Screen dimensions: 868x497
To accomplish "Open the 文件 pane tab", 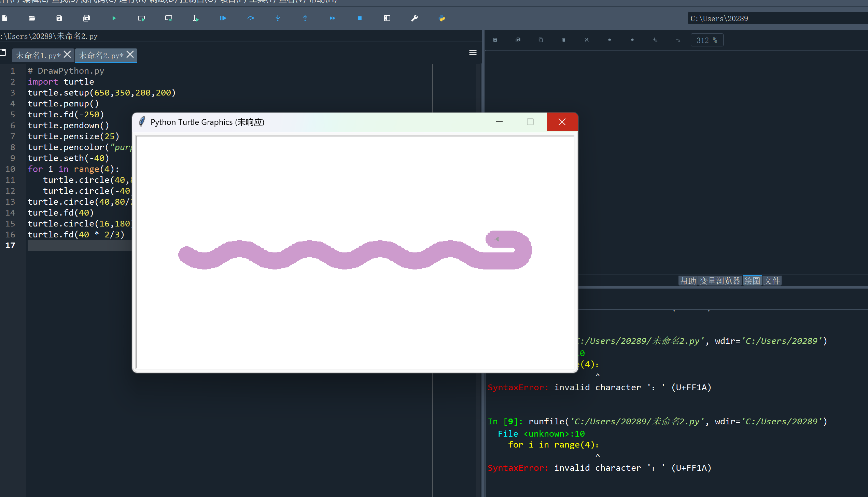I will (x=772, y=281).
